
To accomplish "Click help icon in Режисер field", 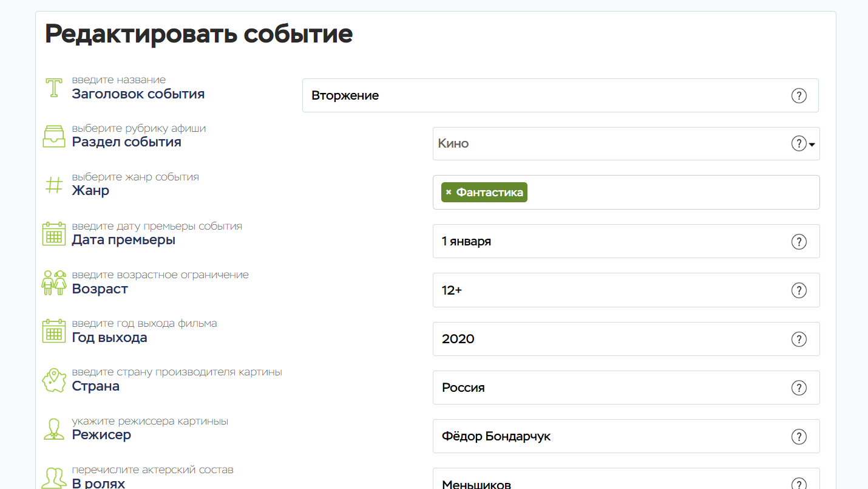I will point(799,436).
